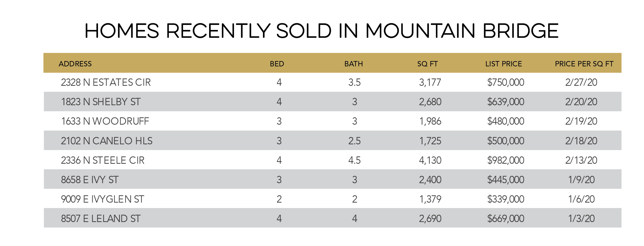This screenshot has height=246, width=644.
Task: Click the PRICE PER SQ FT header
Action: click(x=584, y=64)
